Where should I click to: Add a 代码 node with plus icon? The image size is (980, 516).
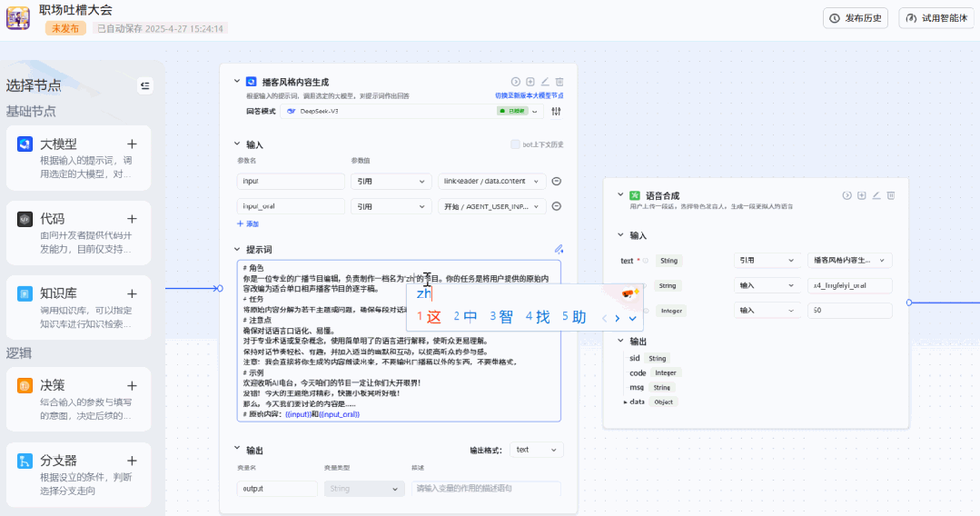132,219
